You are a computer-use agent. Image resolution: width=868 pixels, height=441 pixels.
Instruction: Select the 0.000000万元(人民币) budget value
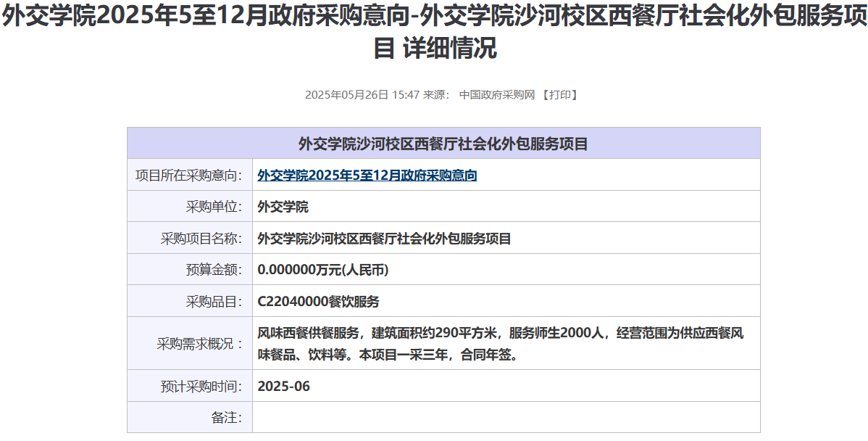coord(323,270)
